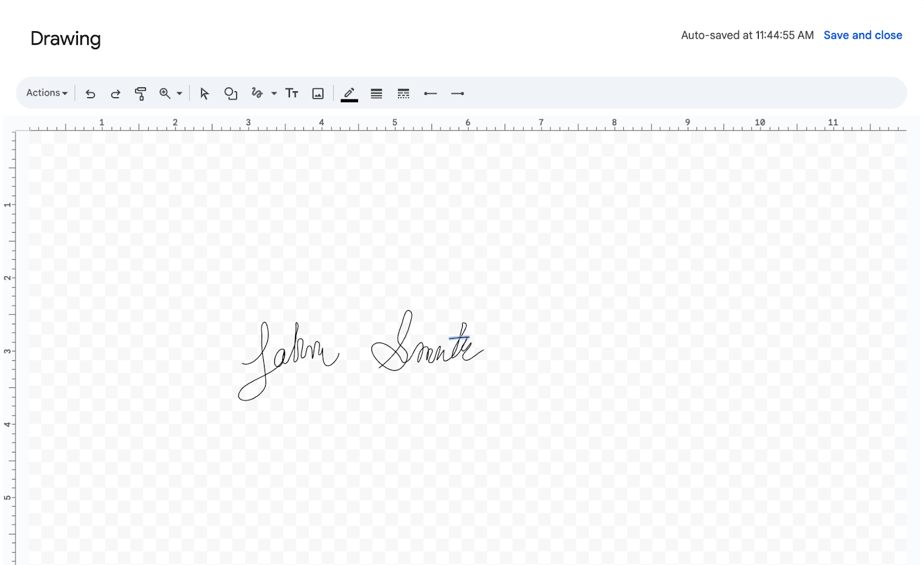The height and width of the screenshot is (565, 924).
Task: Open the Shape tool
Action: coord(230,94)
